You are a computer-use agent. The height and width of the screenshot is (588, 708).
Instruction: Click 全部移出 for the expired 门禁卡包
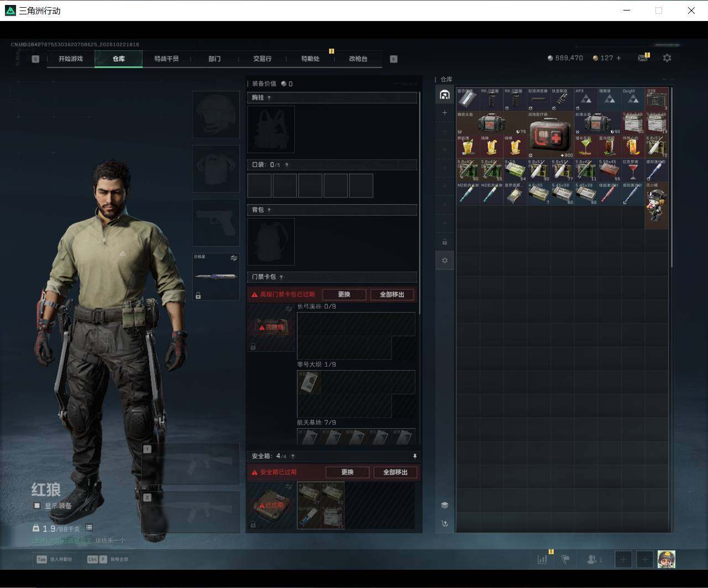[x=392, y=294]
